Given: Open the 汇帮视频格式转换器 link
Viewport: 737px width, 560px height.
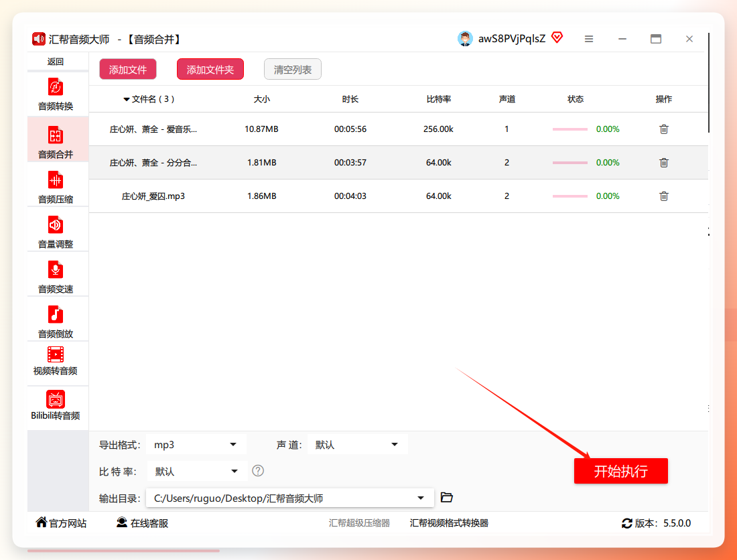Looking at the screenshot, I should [x=449, y=523].
